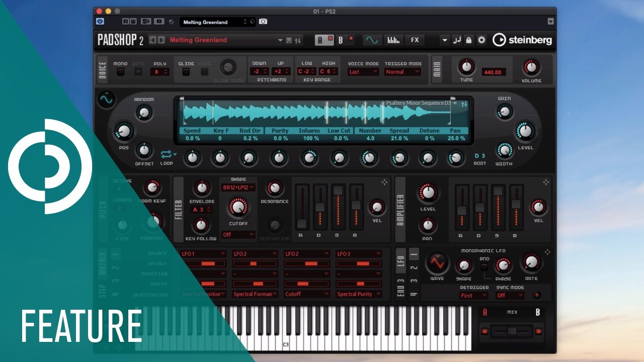Image resolution: width=644 pixels, height=362 pixels.
Task: Open the destination dropdown showing Cutoff
Action: click(307, 294)
